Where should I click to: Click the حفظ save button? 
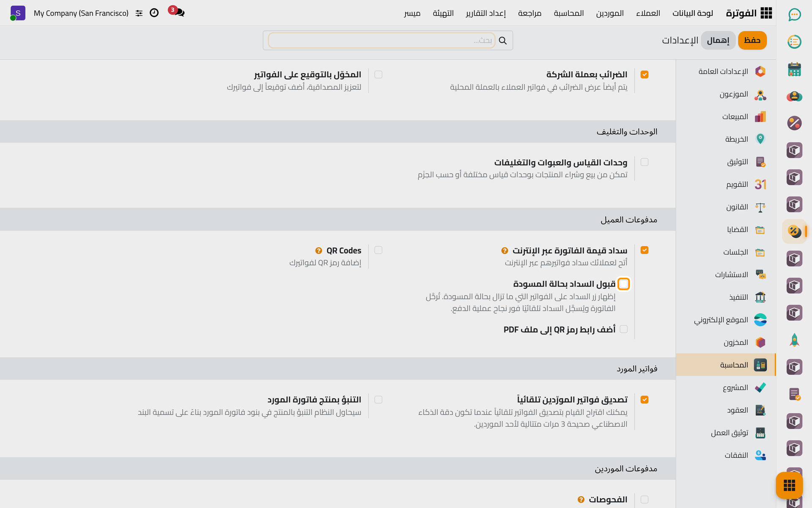pos(752,40)
